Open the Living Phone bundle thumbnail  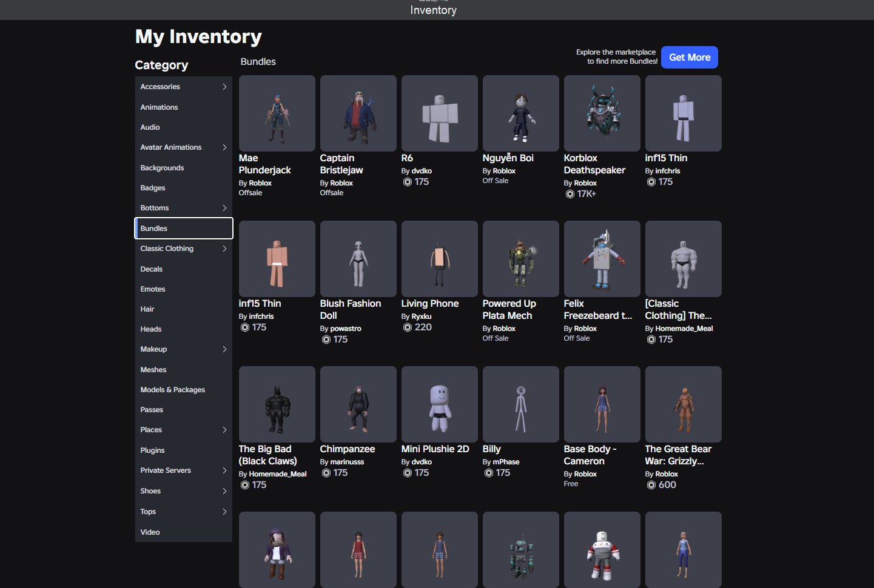coord(440,259)
